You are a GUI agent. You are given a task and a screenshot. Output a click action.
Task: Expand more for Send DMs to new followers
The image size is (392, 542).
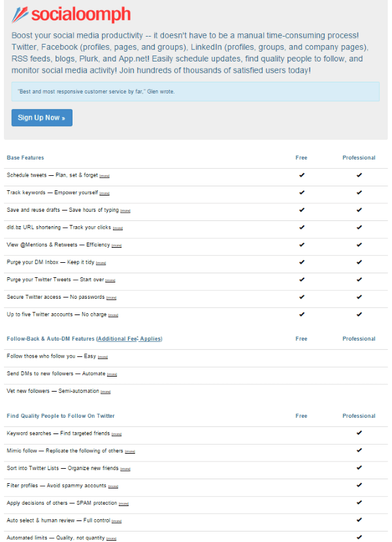(x=112, y=375)
